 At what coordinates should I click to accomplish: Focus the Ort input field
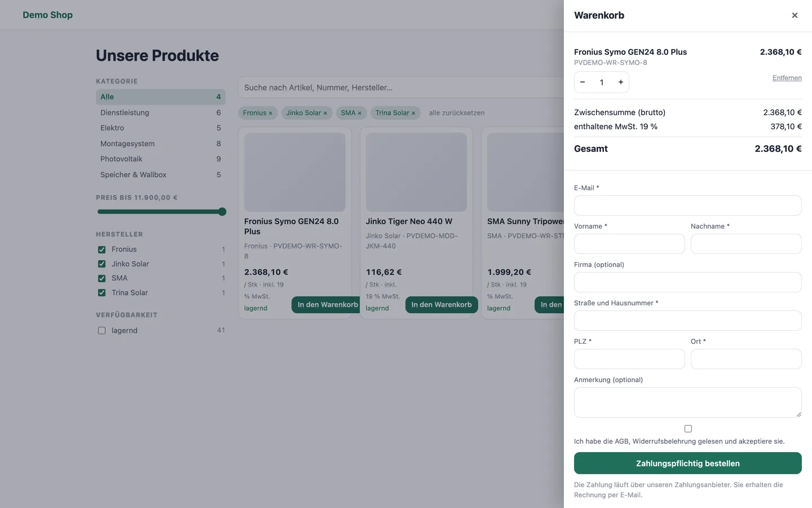click(746, 359)
